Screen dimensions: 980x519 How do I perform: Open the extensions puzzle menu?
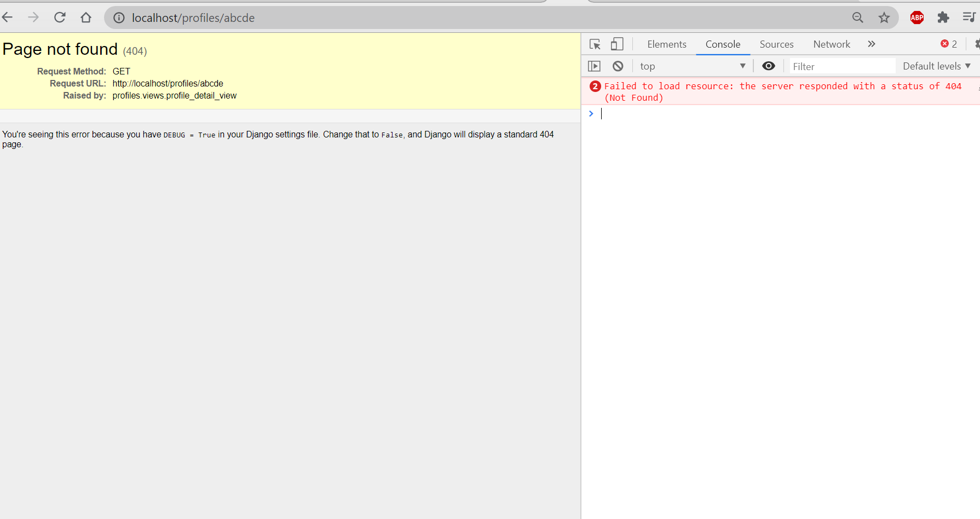[x=943, y=18]
